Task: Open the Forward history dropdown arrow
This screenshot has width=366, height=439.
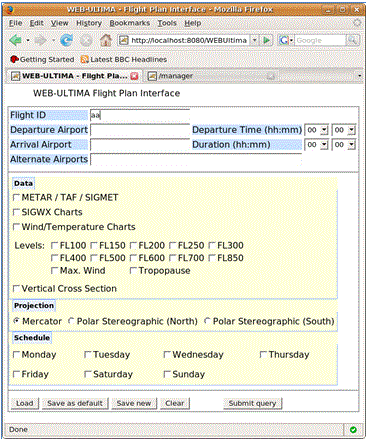Action: [x=53, y=41]
